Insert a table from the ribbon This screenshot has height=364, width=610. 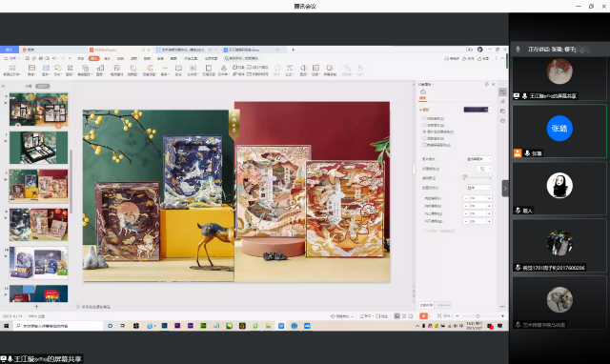click(31, 70)
